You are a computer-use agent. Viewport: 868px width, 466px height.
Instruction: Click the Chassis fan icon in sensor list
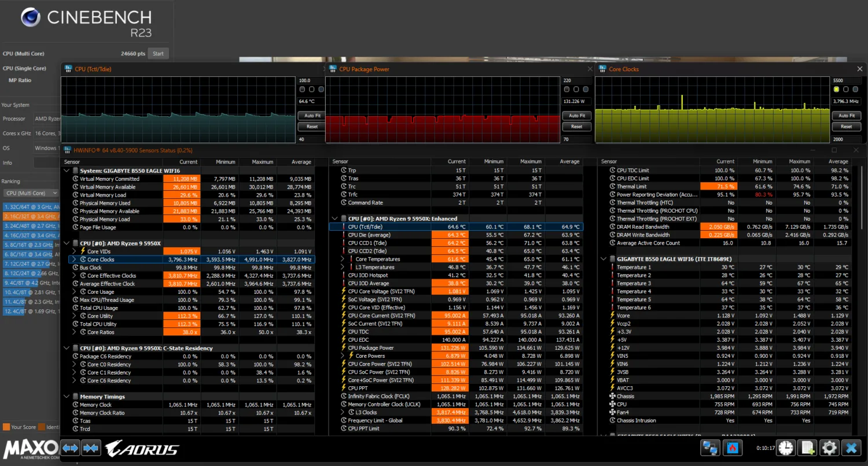(x=613, y=396)
